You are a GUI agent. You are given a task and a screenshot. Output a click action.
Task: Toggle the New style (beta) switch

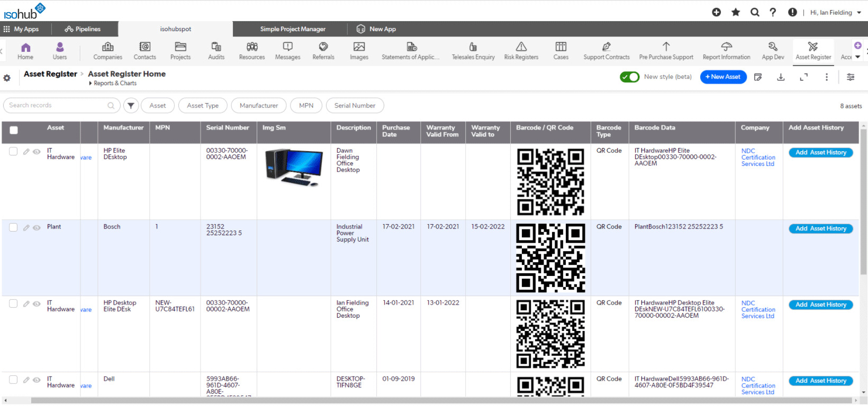pos(630,77)
